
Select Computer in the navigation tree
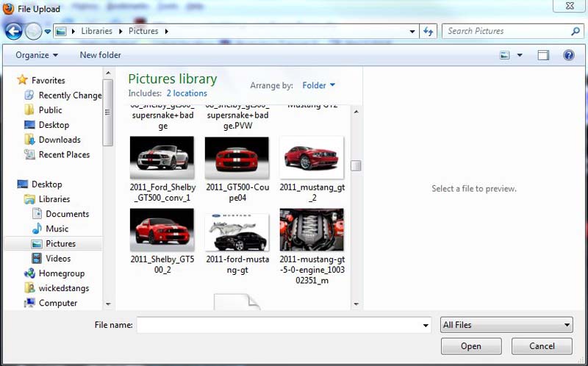(x=50, y=303)
